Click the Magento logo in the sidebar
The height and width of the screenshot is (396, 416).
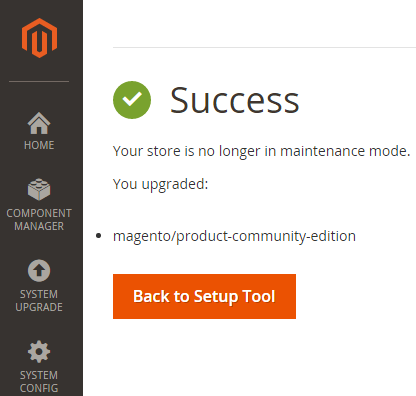tap(39, 38)
